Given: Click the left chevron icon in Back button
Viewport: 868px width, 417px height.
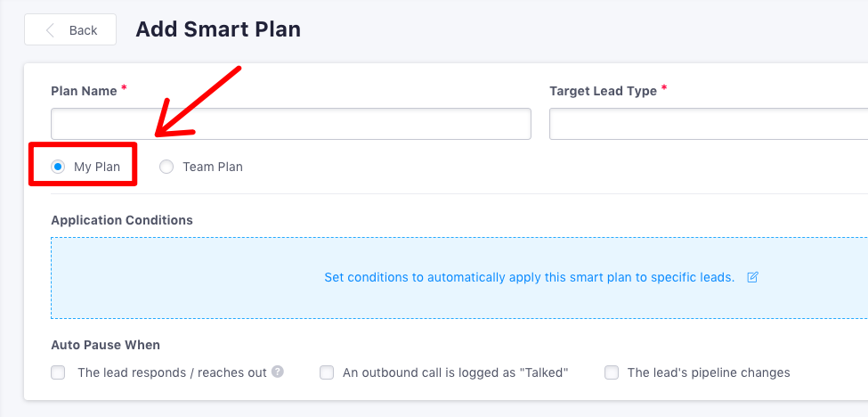Looking at the screenshot, I should [x=50, y=30].
